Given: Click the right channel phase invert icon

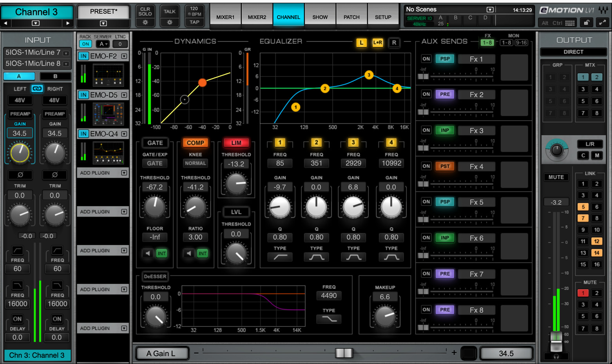Looking at the screenshot, I should click(55, 174).
